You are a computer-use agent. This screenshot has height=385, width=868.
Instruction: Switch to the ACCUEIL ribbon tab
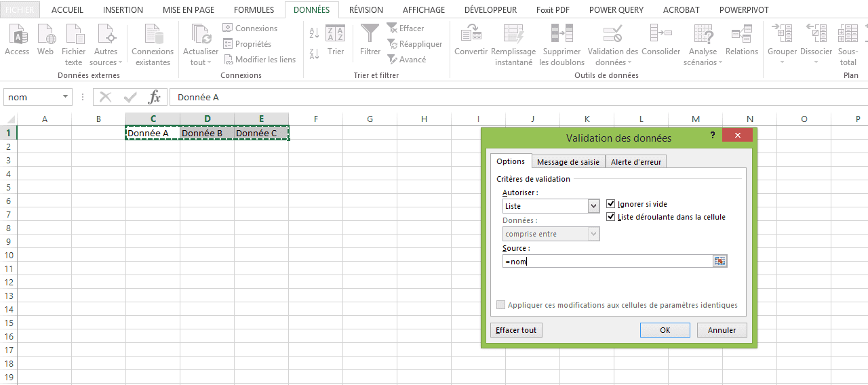67,10
